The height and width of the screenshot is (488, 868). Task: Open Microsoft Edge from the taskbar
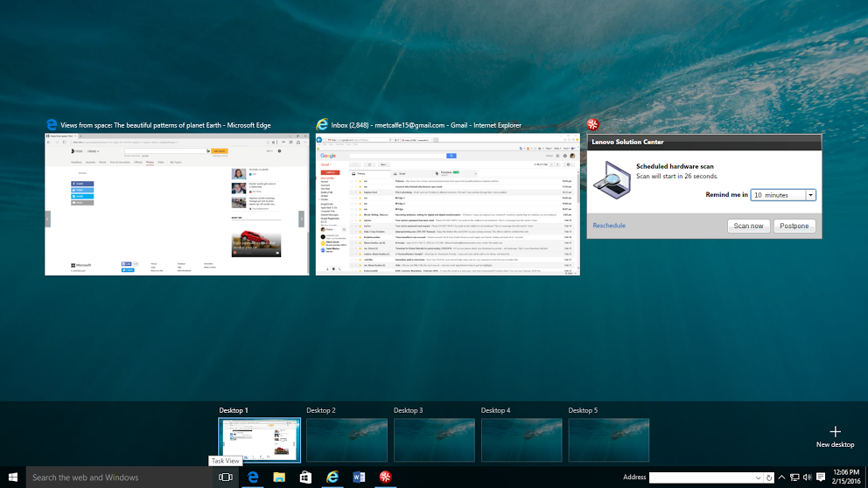pyautogui.click(x=252, y=477)
